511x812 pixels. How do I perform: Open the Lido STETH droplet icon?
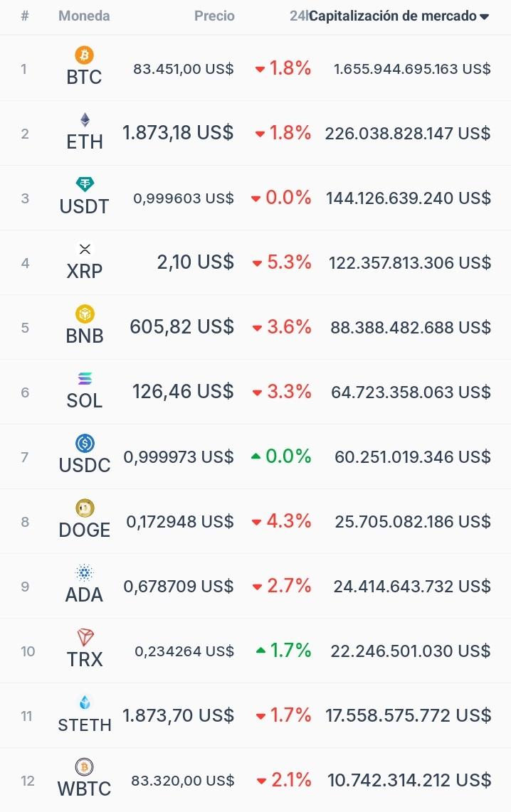point(85,703)
